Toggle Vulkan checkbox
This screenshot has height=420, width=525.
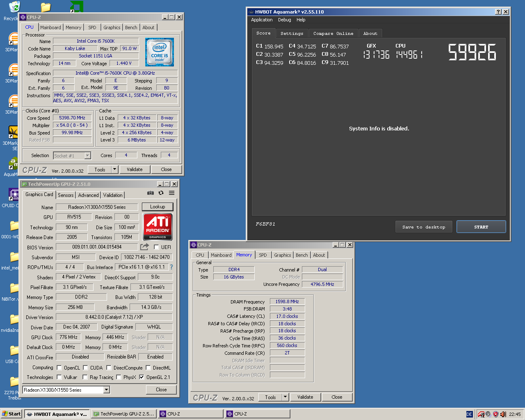click(59, 377)
